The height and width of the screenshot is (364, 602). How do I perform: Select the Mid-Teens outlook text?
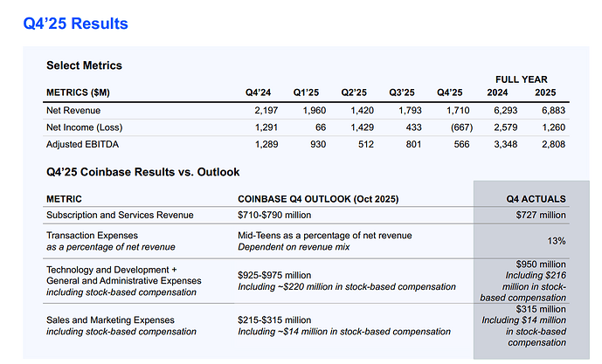point(324,236)
